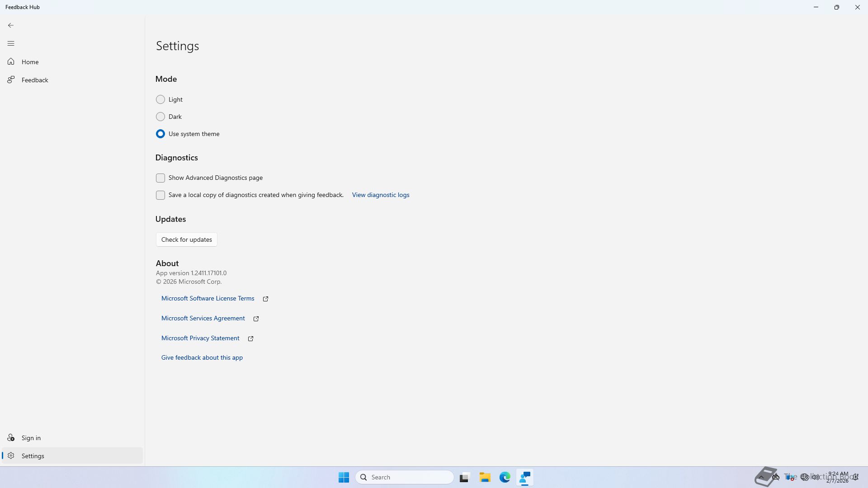Click the Windows Start icon
The width and height of the screenshot is (868, 488).
tap(344, 477)
